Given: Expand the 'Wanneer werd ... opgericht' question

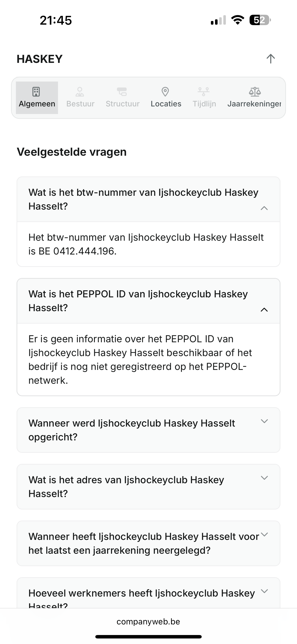Looking at the screenshot, I should 264,421.
